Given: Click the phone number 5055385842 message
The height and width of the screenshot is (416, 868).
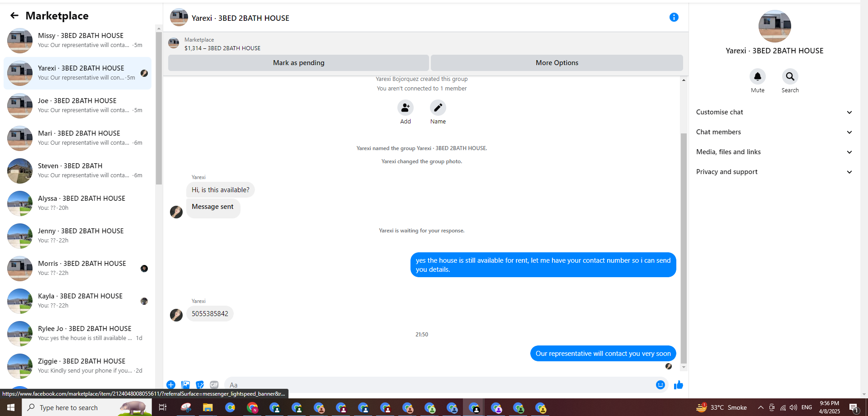Looking at the screenshot, I should coord(210,314).
